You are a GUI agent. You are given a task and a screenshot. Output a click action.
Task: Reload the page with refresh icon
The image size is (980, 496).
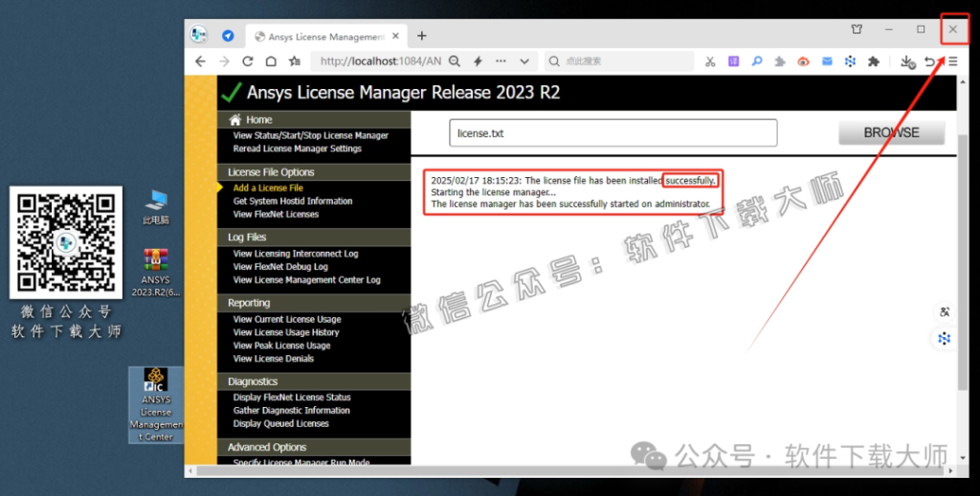click(x=248, y=61)
